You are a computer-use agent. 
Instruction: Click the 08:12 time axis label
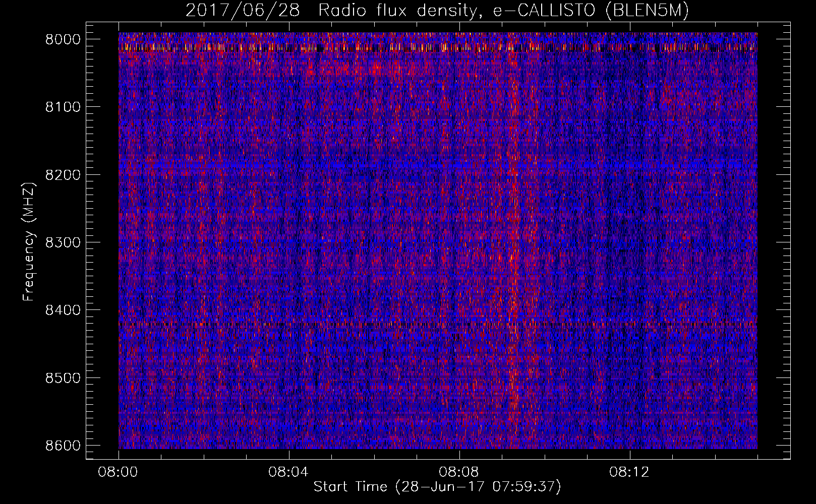[629, 472]
